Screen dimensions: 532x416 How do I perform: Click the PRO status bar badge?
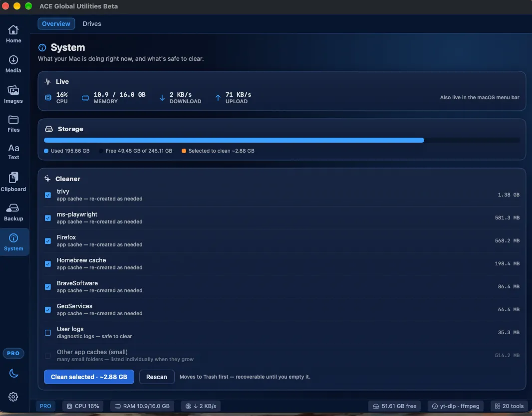[x=45, y=406]
